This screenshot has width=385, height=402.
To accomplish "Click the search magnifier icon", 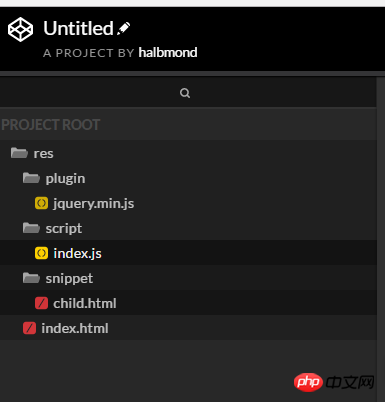I will click(x=185, y=93).
